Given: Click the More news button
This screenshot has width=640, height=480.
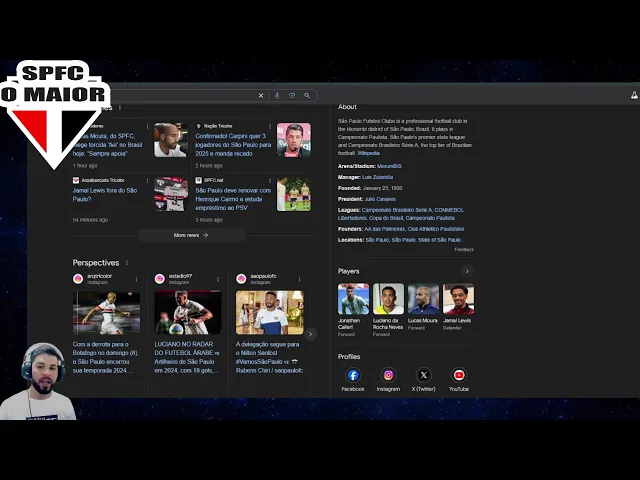Looking at the screenshot, I should tap(191, 235).
